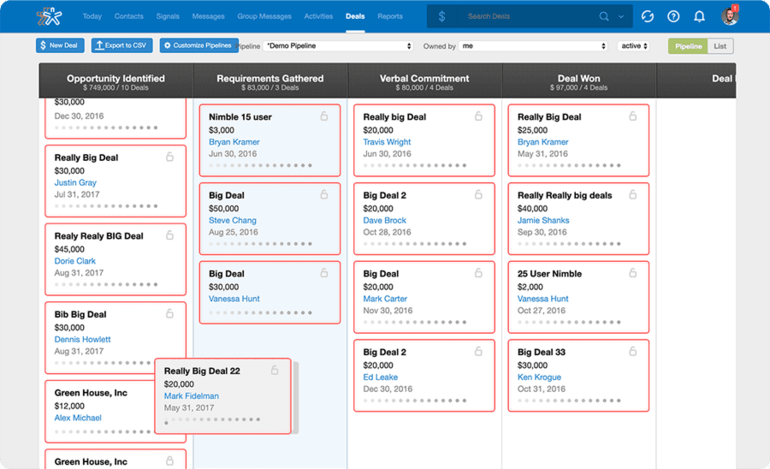The image size is (770, 469).
Task: Open Travis Wright contact link
Action: tap(387, 142)
